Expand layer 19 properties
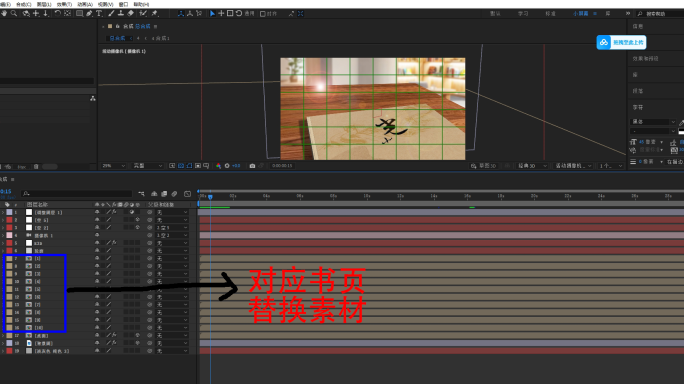Image resolution: width=684 pixels, height=384 pixels. (x=3, y=351)
